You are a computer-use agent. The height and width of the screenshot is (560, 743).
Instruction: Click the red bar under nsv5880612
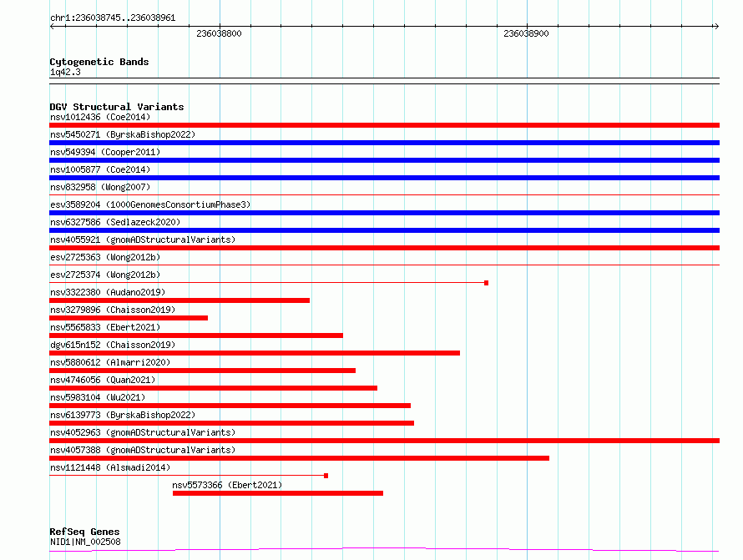click(x=202, y=371)
